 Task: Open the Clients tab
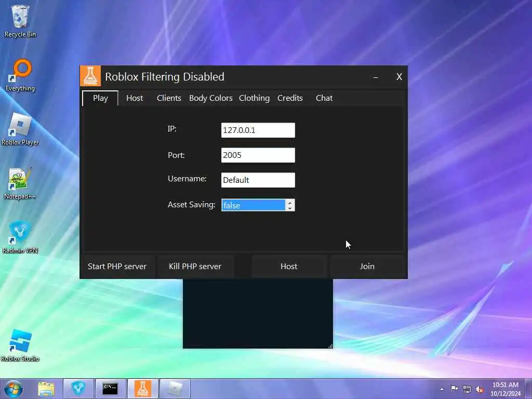point(169,98)
